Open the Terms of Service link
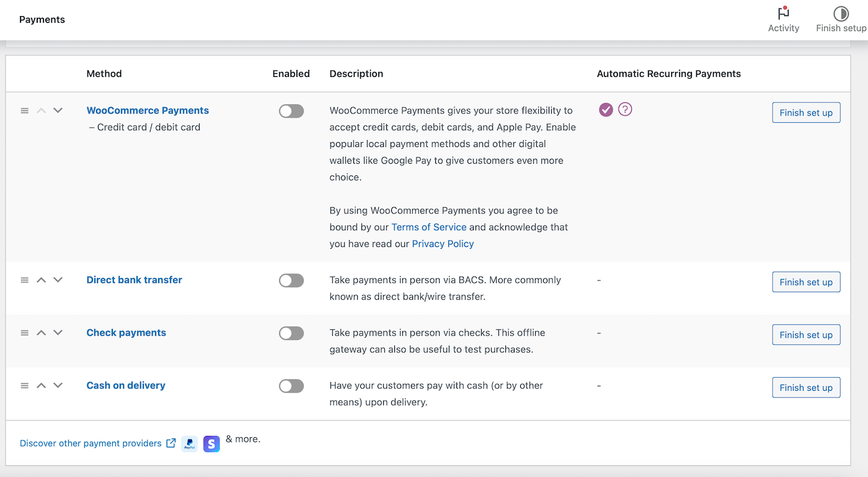This screenshot has width=868, height=477. click(428, 227)
